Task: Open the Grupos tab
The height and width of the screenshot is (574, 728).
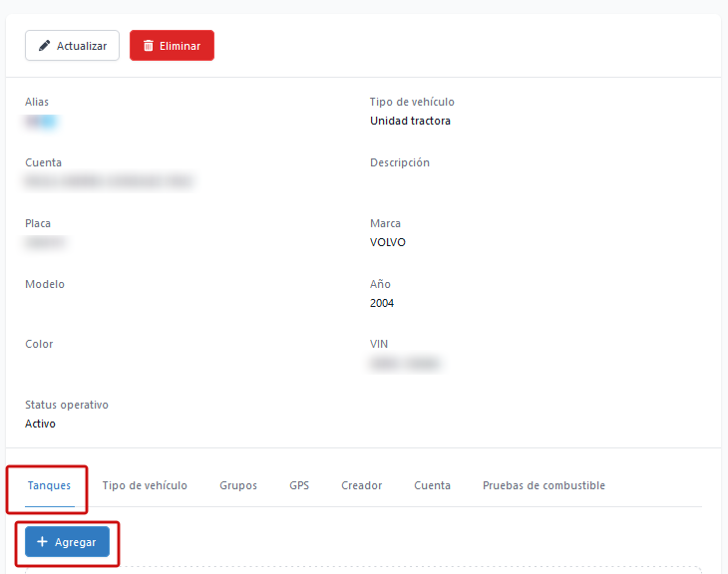Action: coord(238,485)
